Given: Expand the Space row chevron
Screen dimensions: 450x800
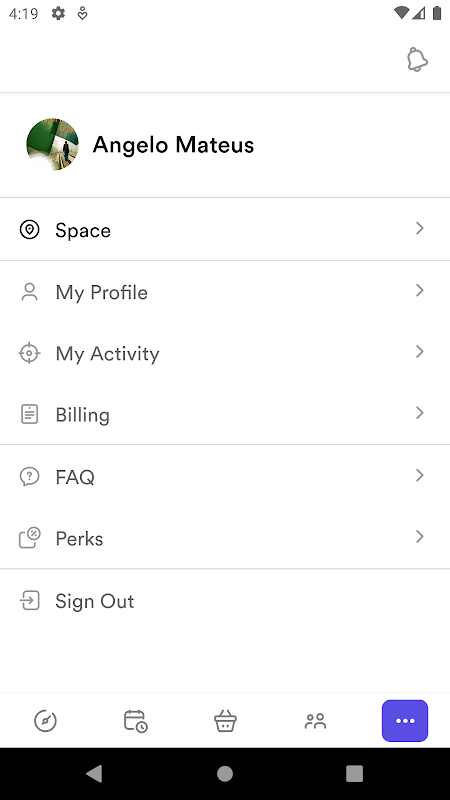Looking at the screenshot, I should point(419,228).
